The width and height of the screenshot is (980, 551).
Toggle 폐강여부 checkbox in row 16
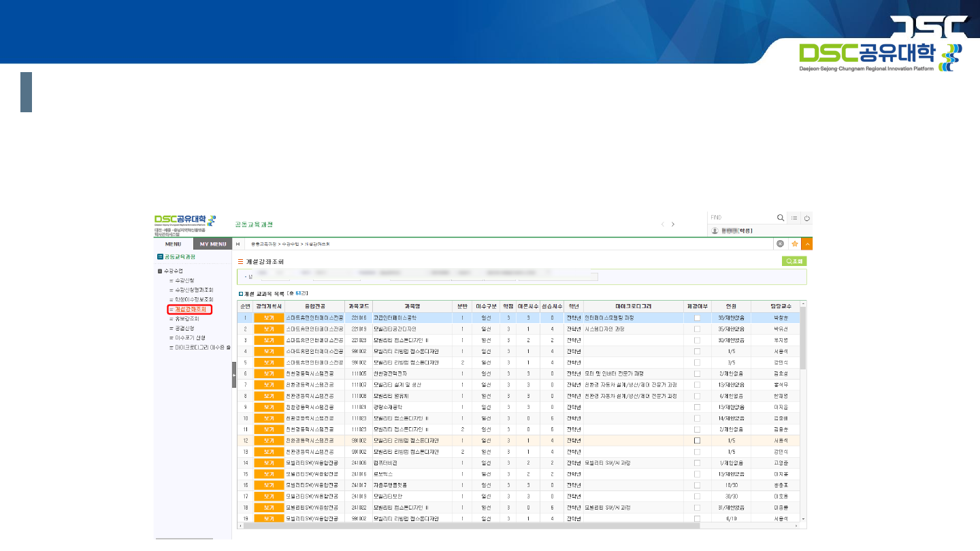tap(698, 485)
